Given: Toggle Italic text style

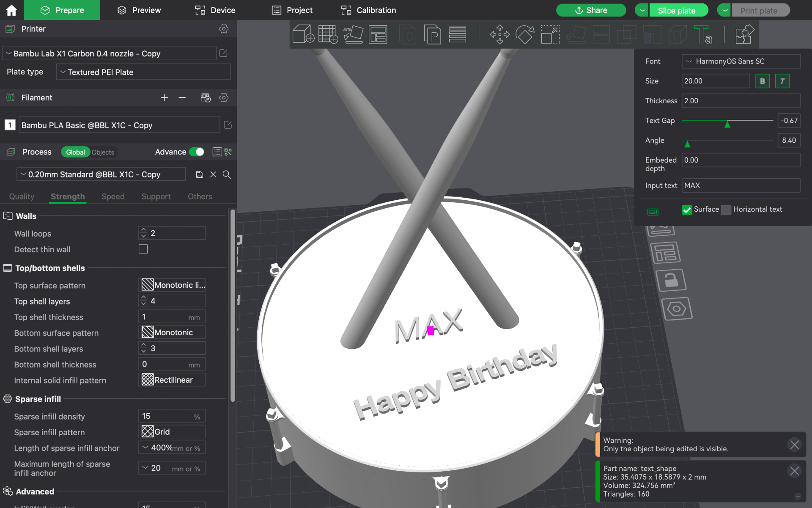Looking at the screenshot, I should [x=782, y=81].
